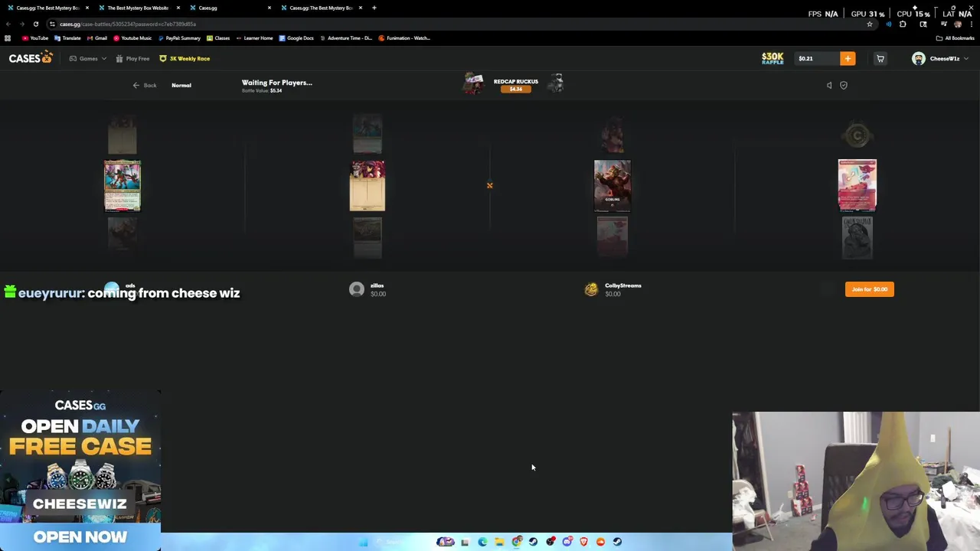
Task: Open the Gmail bookmark
Action: pyautogui.click(x=97, y=38)
